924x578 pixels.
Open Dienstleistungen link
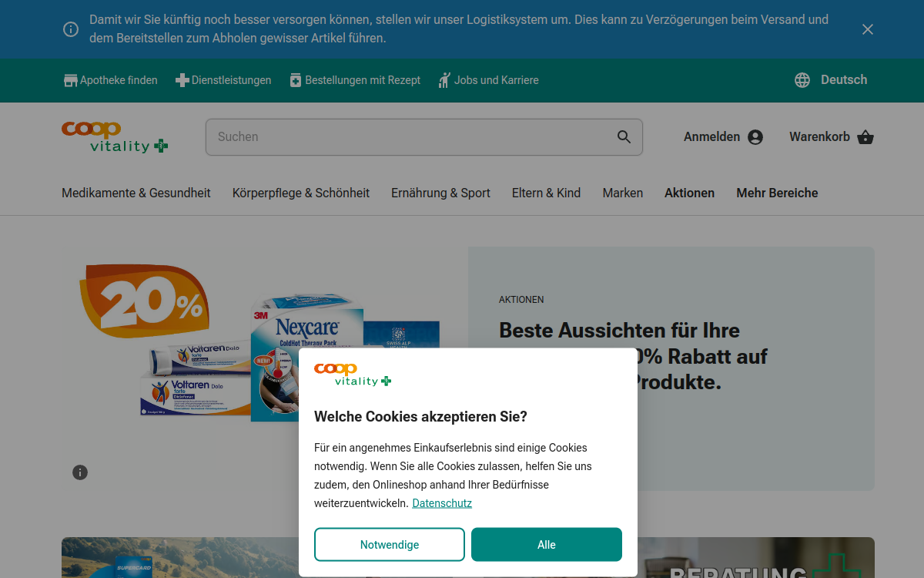tap(231, 80)
